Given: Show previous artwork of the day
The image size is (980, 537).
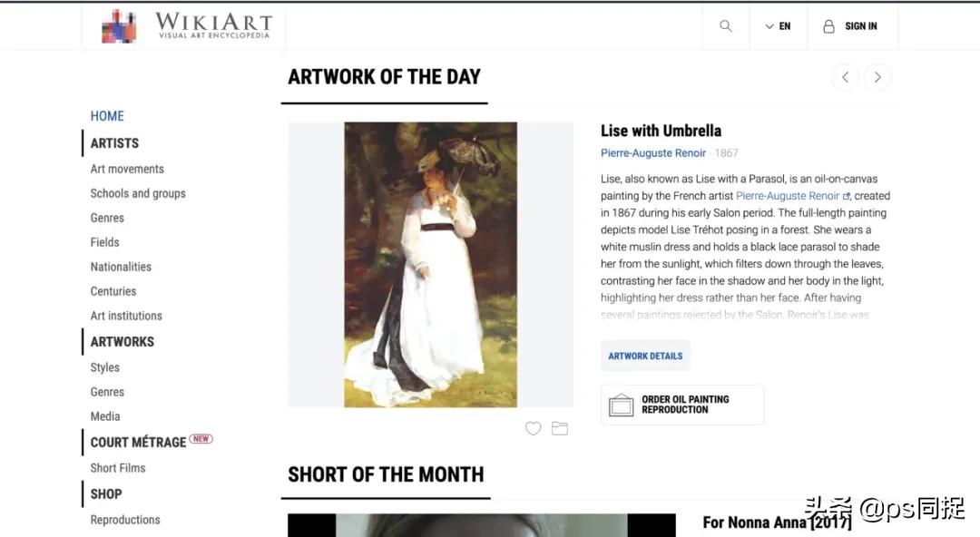Looking at the screenshot, I should point(845,77).
